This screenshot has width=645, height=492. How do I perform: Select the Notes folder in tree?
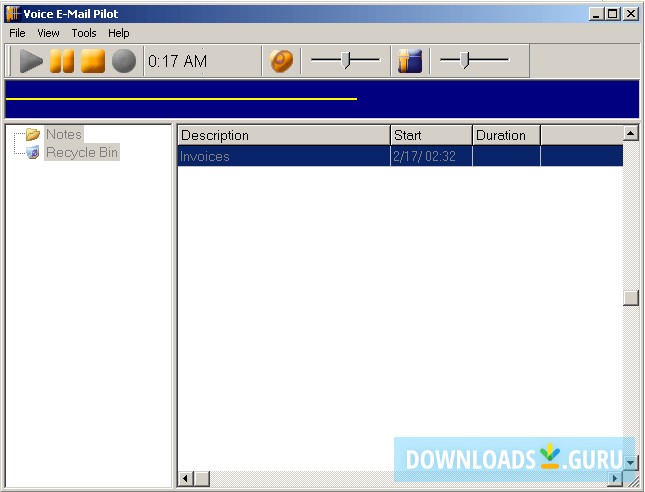64,134
